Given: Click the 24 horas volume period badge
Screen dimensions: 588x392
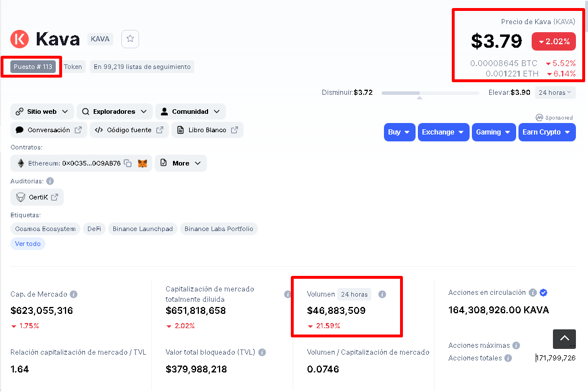Looking at the screenshot, I should pyautogui.click(x=355, y=294).
